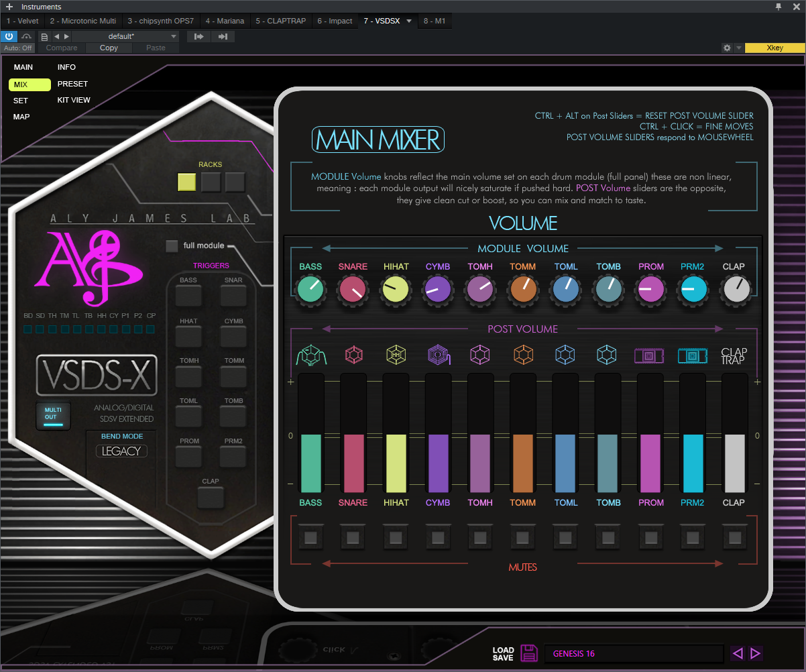Click the TOML post volume module icon
This screenshot has width=806, height=672.
(x=565, y=355)
